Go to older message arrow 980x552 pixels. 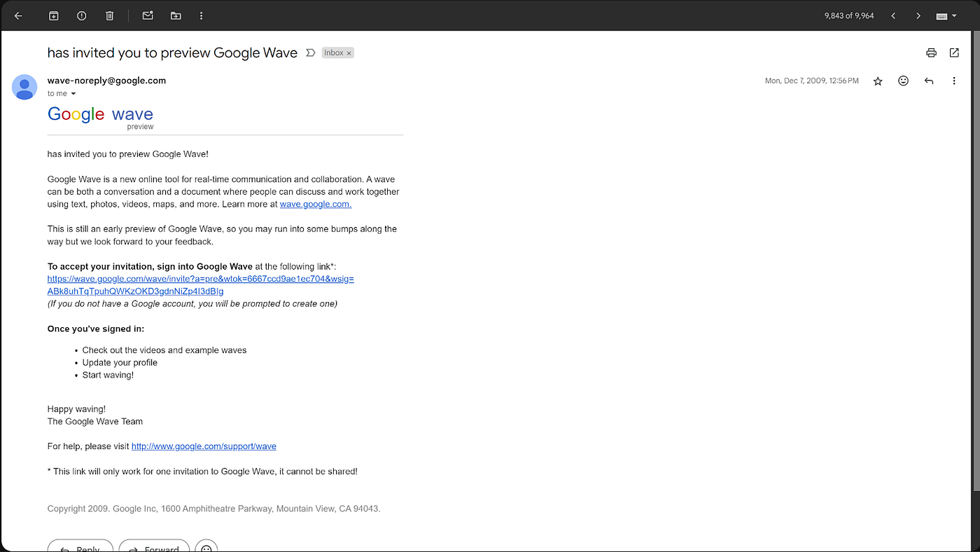click(918, 15)
